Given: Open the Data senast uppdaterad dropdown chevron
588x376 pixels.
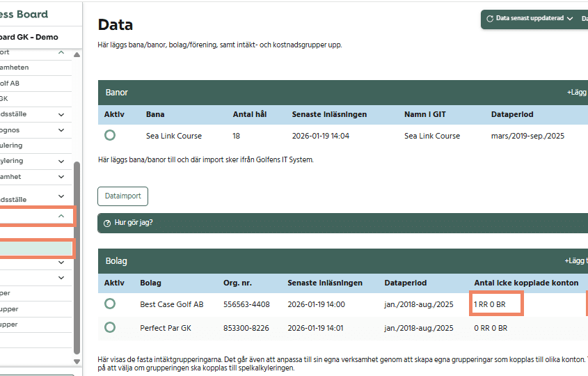Looking at the screenshot, I should coord(570,19).
